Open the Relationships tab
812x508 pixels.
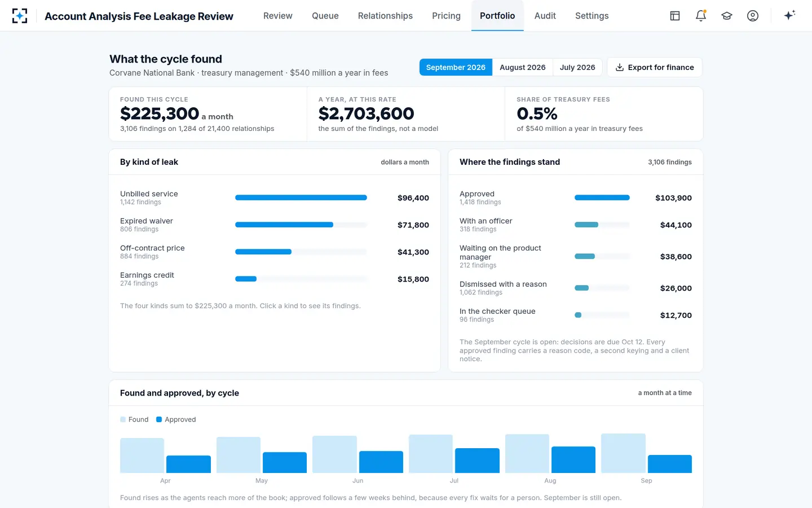click(x=385, y=16)
